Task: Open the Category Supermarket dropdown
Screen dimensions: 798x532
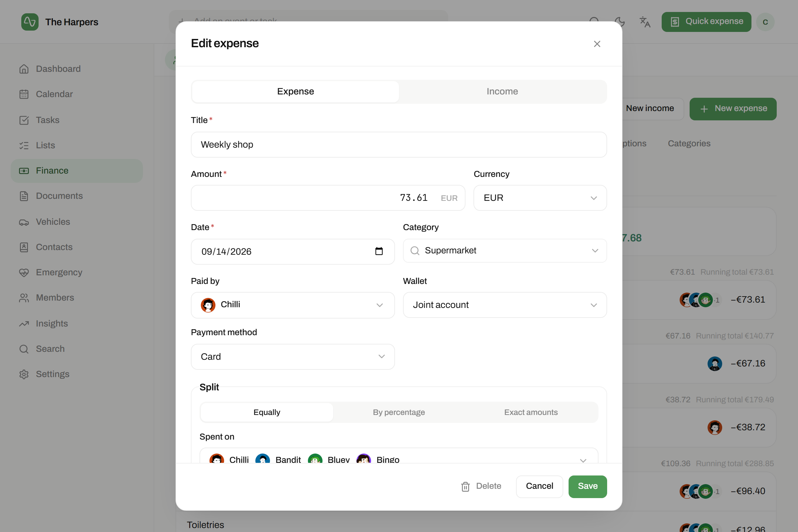Action: pos(504,250)
